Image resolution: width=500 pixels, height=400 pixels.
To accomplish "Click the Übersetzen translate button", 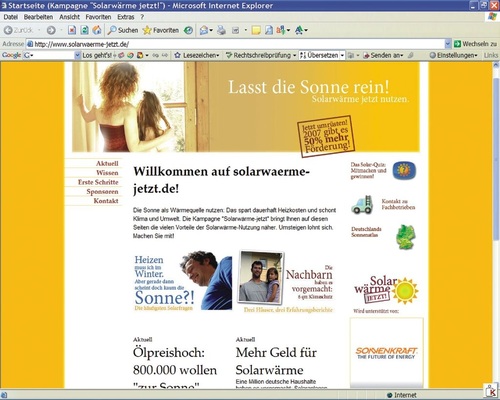I will pos(319,55).
